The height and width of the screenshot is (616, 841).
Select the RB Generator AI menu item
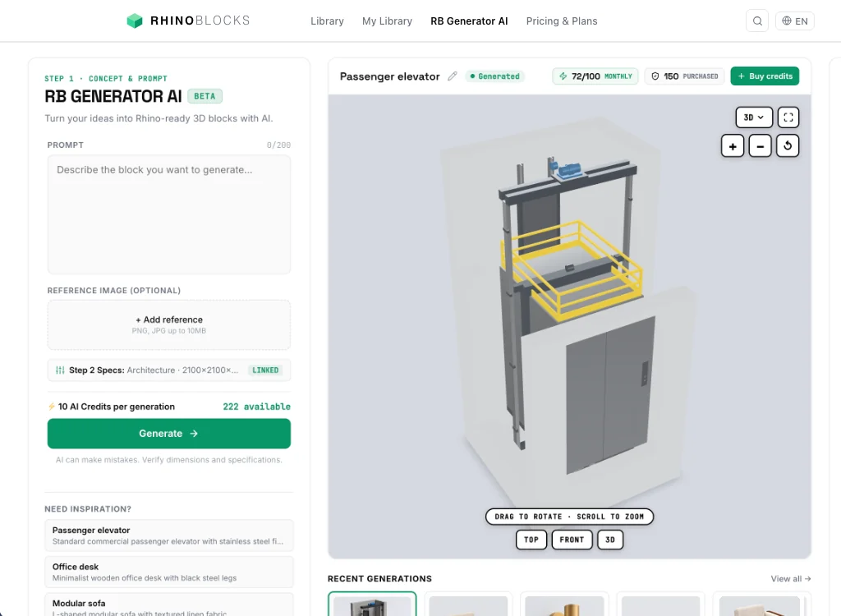tap(469, 21)
